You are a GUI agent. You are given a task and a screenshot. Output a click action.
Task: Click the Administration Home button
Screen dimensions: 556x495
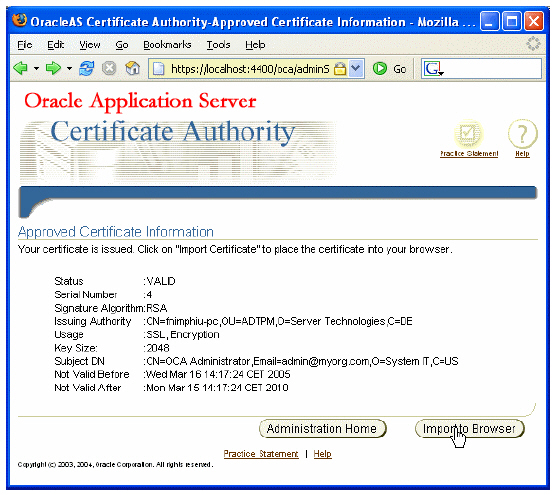(322, 428)
